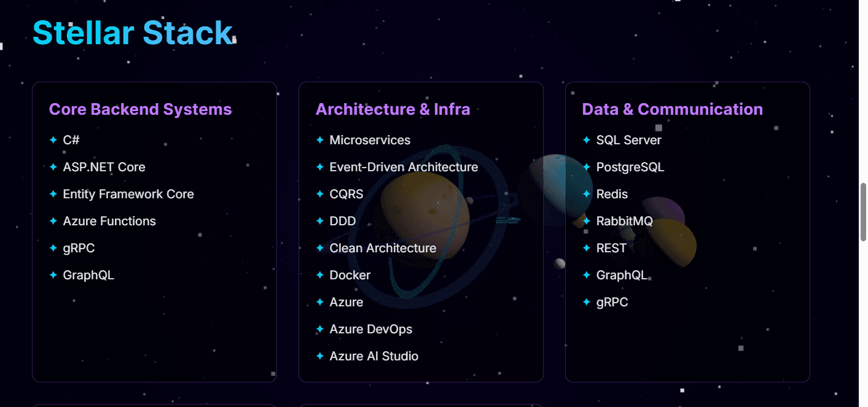This screenshot has width=868, height=407.
Task: Click the sparkle icon beside Event-Driven Architecture
Action: [x=319, y=166]
